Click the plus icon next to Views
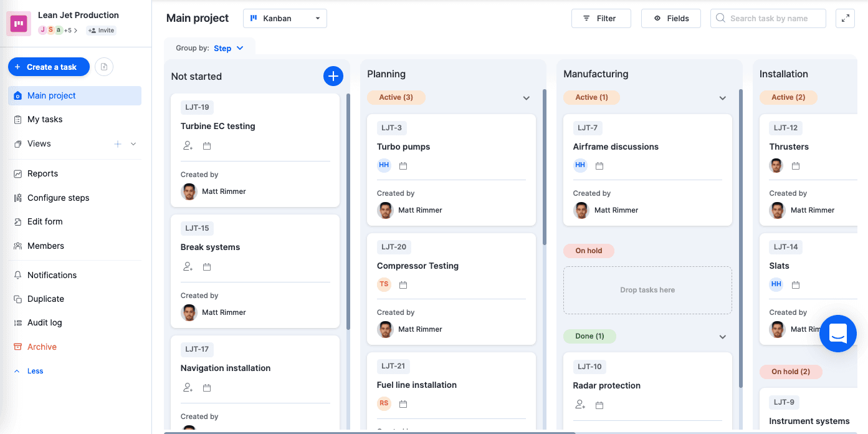868x434 pixels. (118, 144)
